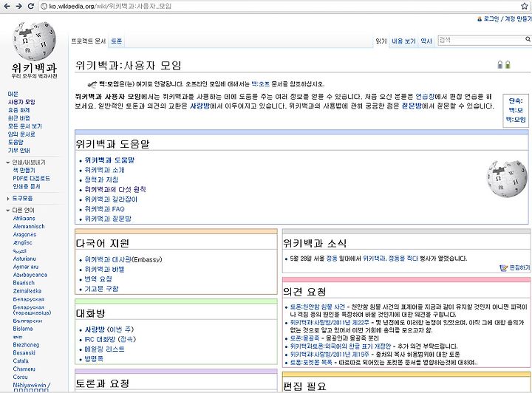Image resolution: width=532 pixels, height=393 pixels.
Task: Switch language to Català
Action: click(x=21, y=360)
